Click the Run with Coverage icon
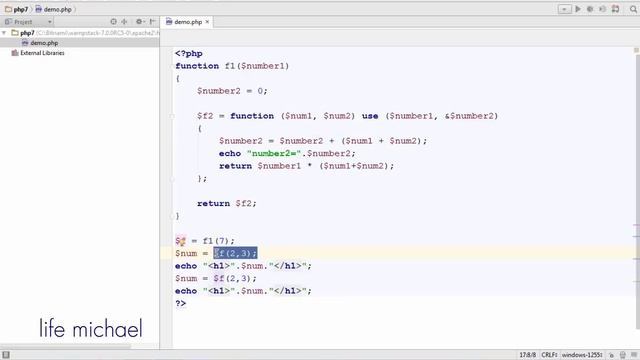Screen dimensions: 640x360 [x=602, y=9]
